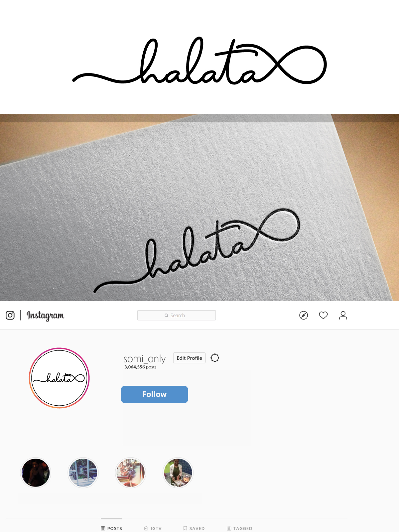The image size is (399, 532).
Task: Click the Edit Profile button
Action: click(x=189, y=358)
